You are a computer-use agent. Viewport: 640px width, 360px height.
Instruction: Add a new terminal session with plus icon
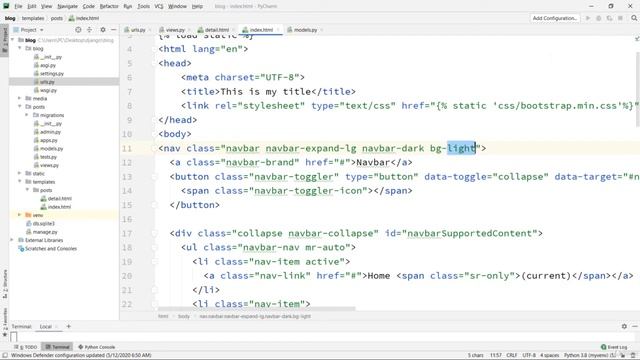[x=69, y=326]
